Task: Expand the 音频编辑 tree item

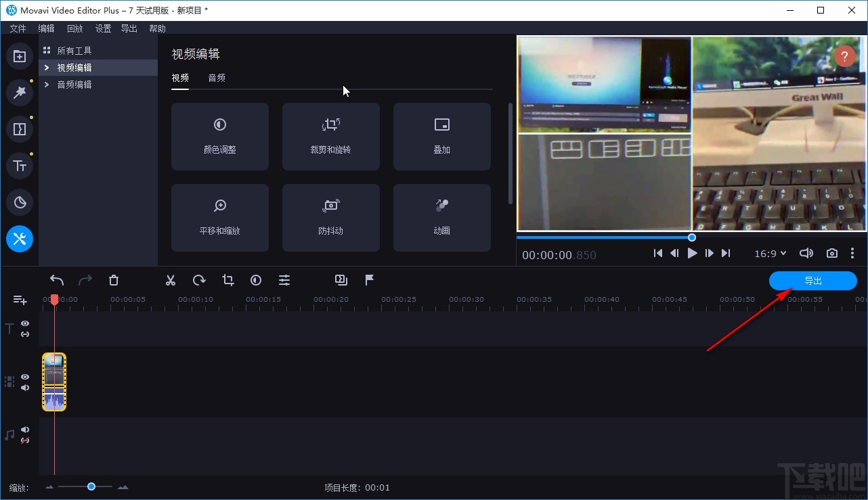Action: tap(47, 85)
